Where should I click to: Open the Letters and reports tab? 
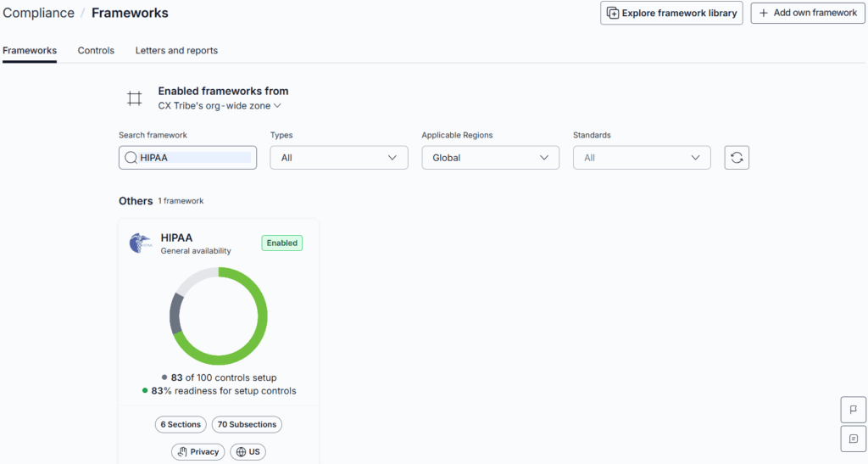176,50
